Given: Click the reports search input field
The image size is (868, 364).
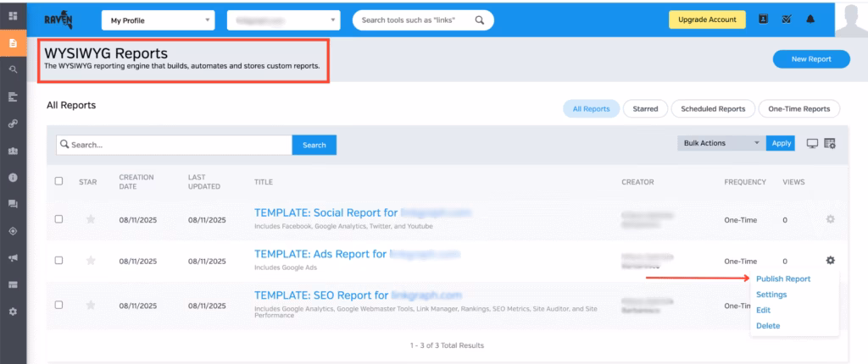Looking at the screenshot, I should (x=174, y=145).
